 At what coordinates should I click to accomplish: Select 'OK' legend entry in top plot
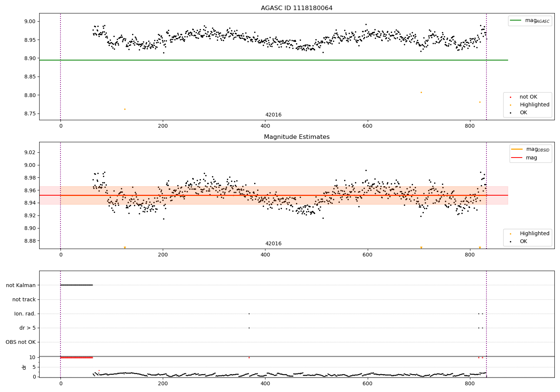(x=523, y=113)
